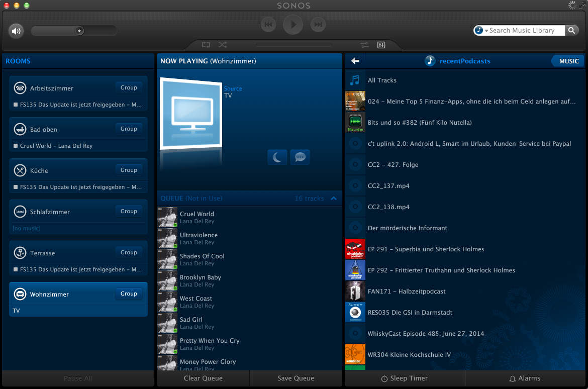This screenshot has width=588, height=389.
Task: Select Cruel World in the queue
Action: click(x=249, y=217)
